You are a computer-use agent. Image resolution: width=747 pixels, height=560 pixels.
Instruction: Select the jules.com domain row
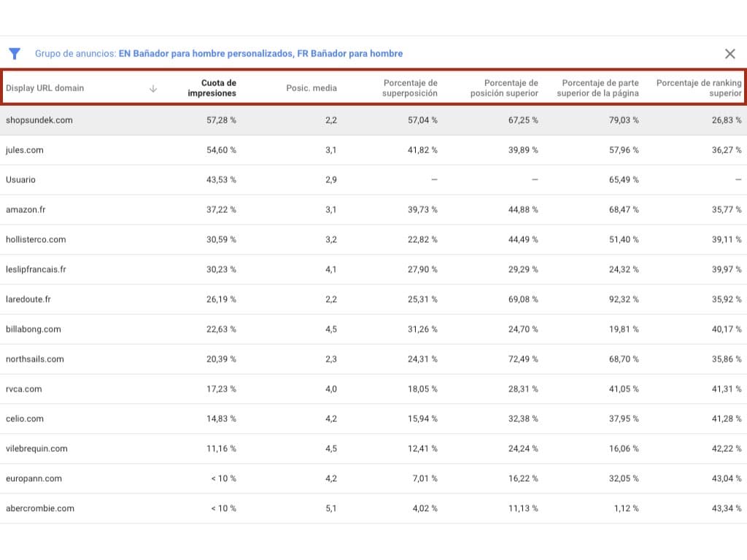(25, 150)
